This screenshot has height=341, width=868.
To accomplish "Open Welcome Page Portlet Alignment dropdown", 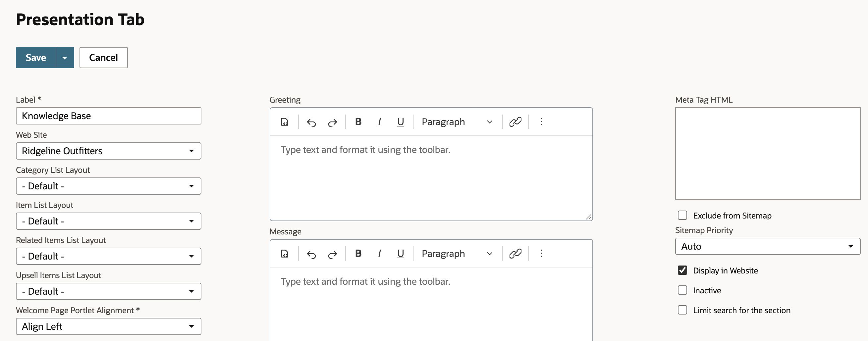I will pyautogui.click(x=109, y=326).
